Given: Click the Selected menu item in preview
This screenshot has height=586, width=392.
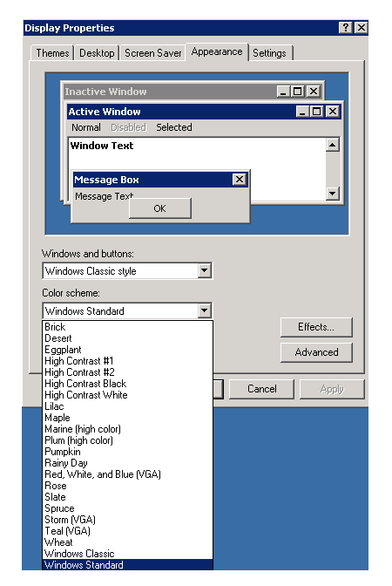Looking at the screenshot, I should point(174,127).
